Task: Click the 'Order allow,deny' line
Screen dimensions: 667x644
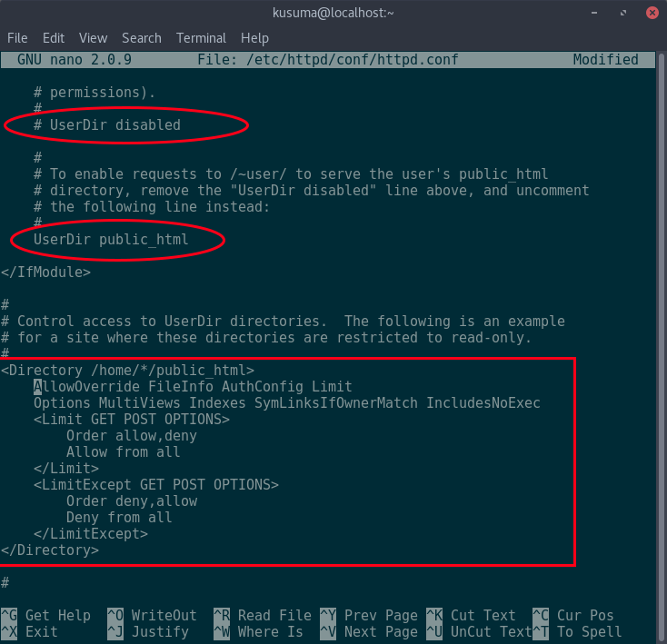Action: (x=132, y=436)
